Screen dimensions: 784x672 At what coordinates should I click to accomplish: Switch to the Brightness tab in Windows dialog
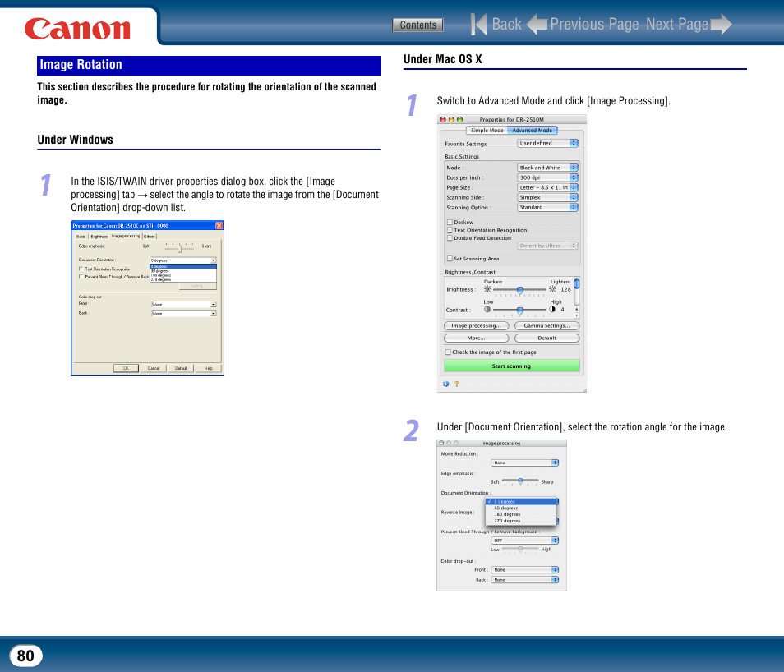[x=99, y=237]
